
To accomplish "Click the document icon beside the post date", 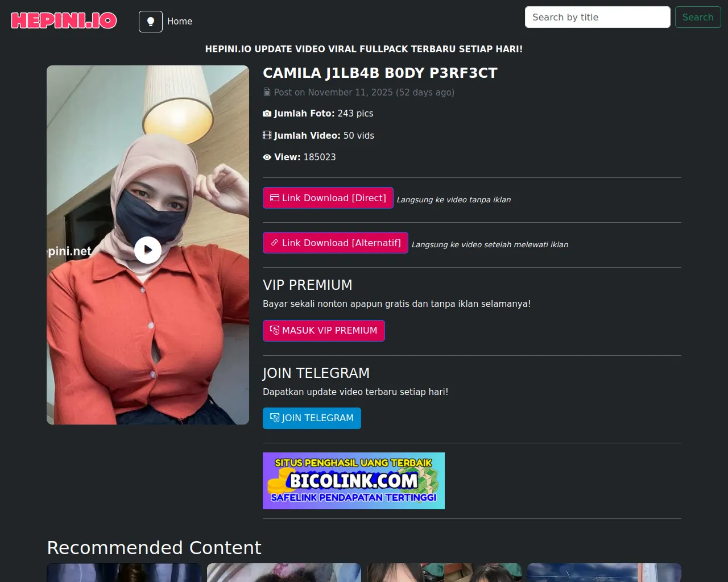I will coord(267,92).
